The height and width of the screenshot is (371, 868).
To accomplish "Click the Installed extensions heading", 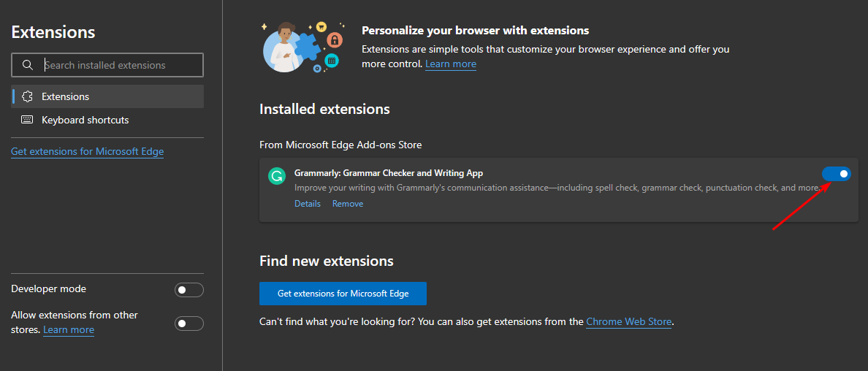I will 324,109.
